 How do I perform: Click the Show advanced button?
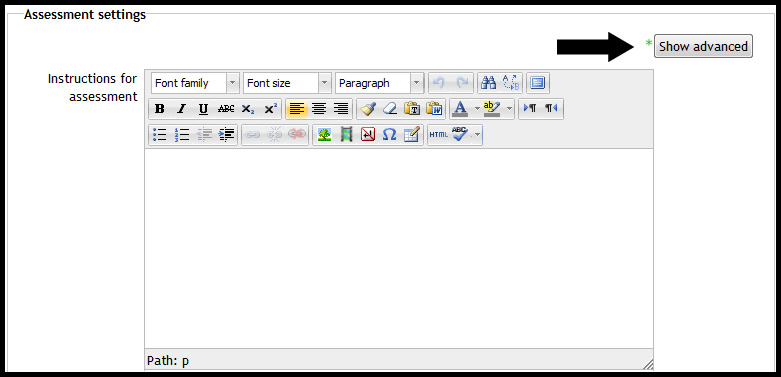pos(703,46)
